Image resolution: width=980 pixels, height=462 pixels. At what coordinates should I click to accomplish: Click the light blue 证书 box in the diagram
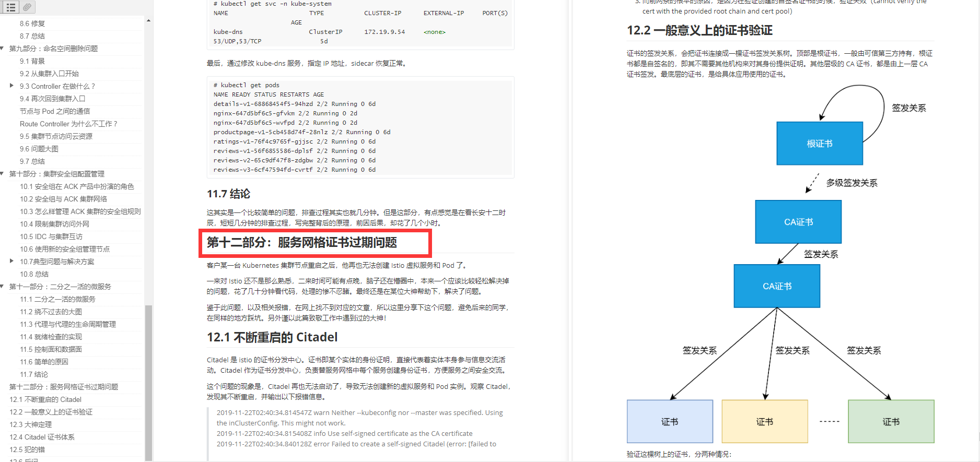click(x=670, y=421)
